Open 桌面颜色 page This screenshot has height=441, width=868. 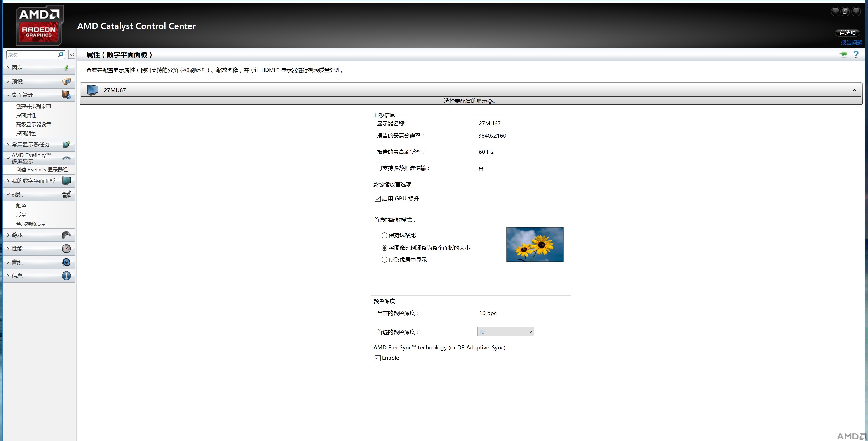coord(26,134)
